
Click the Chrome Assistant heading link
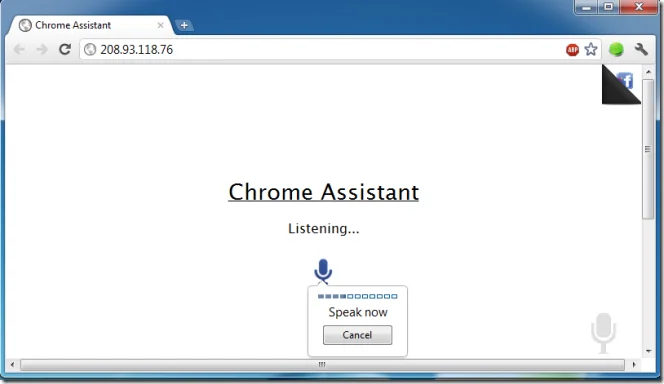click(324, 192)
